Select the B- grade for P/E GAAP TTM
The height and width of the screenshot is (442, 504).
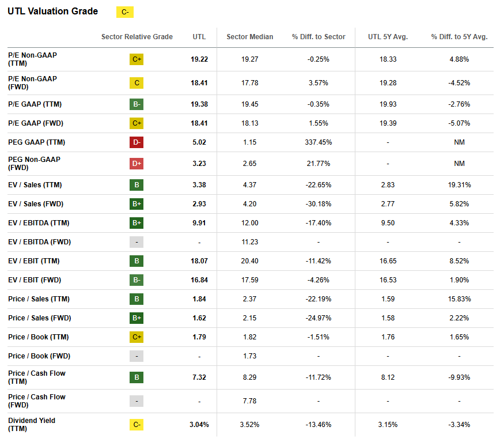click(x=137, y=104)
